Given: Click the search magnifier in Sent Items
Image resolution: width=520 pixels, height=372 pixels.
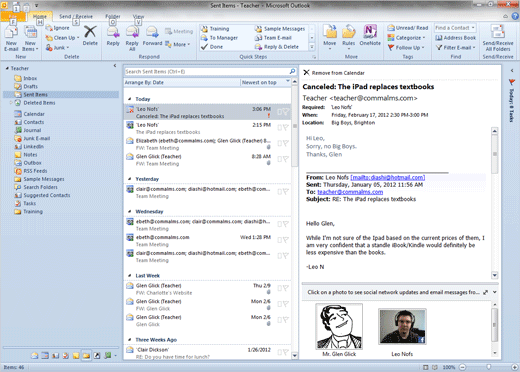Looking at the screenshot, I should tap(292, 71).
